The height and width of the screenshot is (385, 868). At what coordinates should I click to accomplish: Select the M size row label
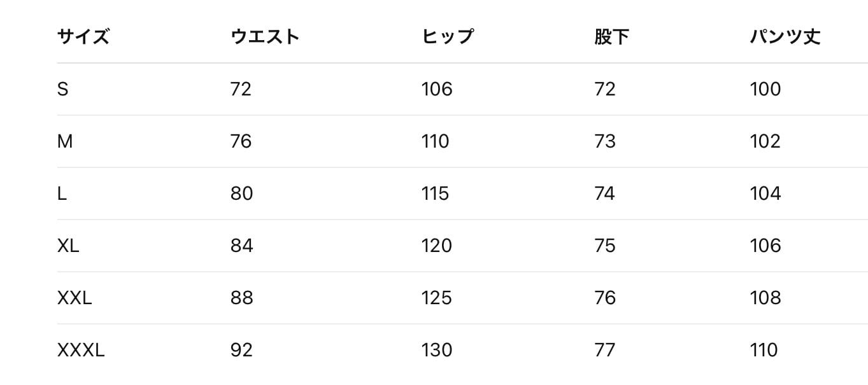point(65,141)
